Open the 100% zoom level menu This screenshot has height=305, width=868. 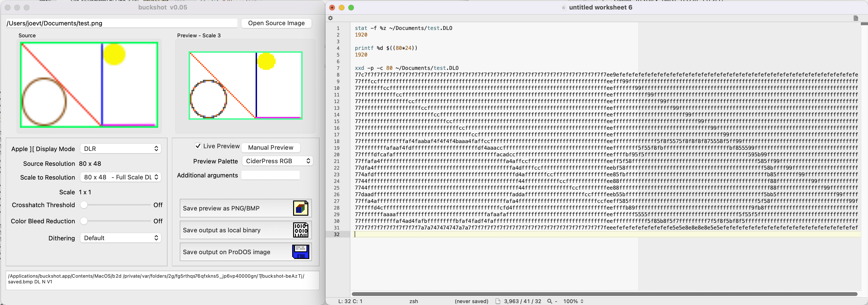573,301
